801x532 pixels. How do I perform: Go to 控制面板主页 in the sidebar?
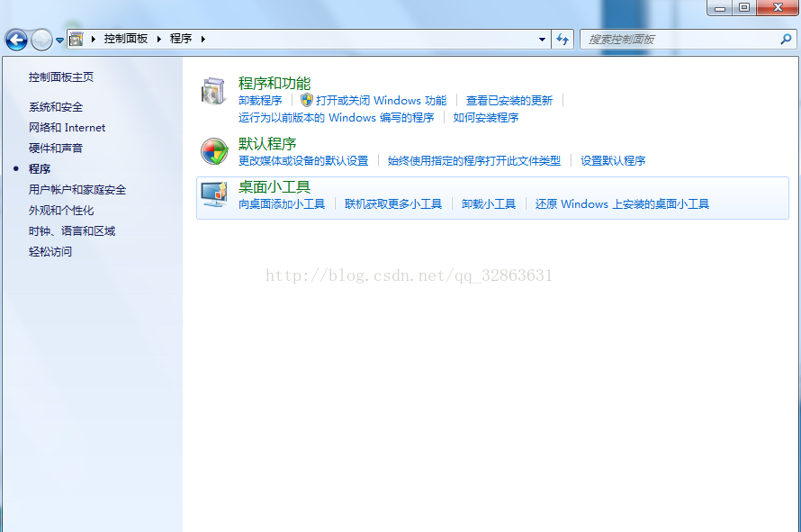click(x=61, y=77)
